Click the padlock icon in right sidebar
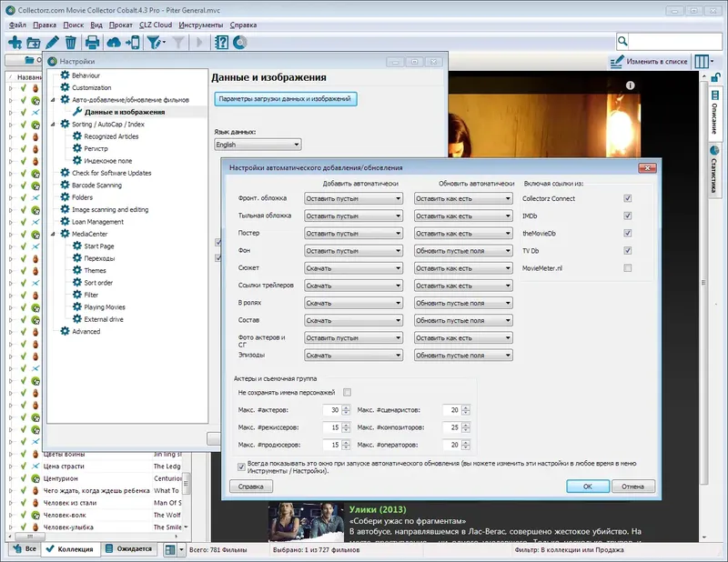This screenshot has width=728, height=562. (x=716, y=77)
